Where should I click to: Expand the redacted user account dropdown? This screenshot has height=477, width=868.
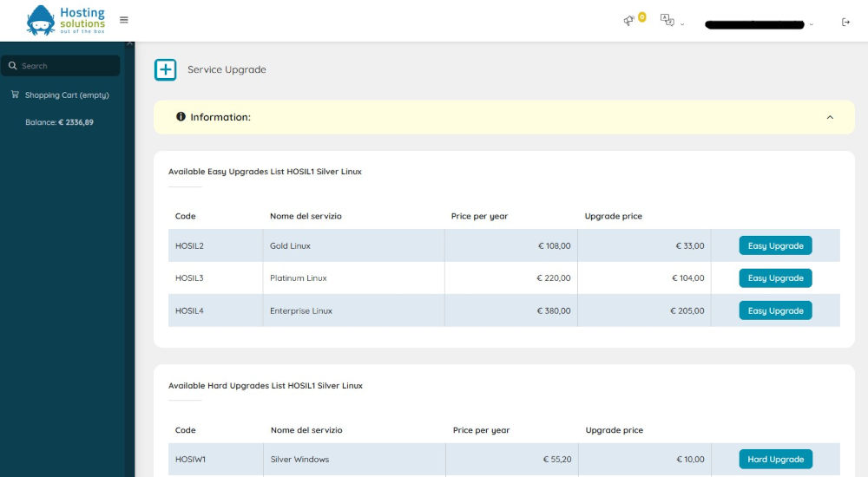pyautogui.click(x=758, y=24)
